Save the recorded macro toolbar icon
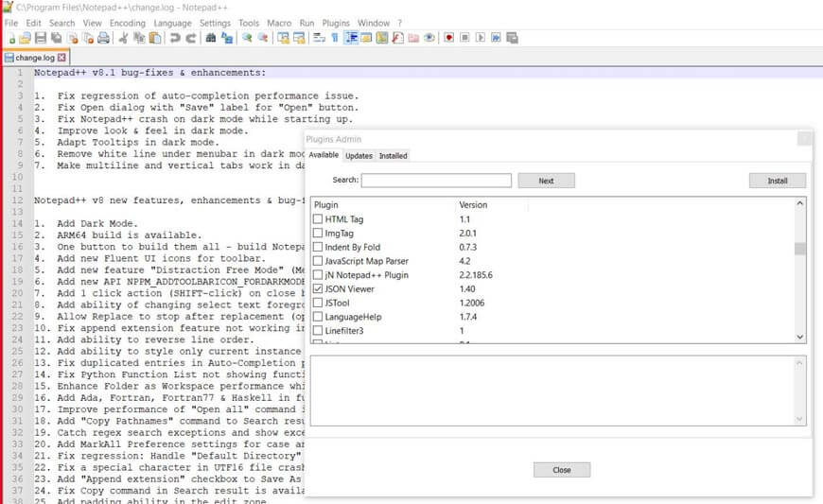The height and width of the screenshot is (504, 823). pos(513,38)
